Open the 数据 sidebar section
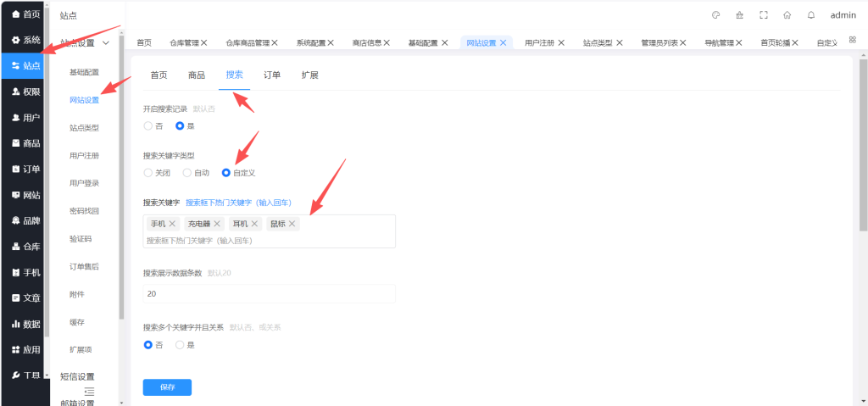The height and width of the screenshot is (406, 868). (25, 324)
